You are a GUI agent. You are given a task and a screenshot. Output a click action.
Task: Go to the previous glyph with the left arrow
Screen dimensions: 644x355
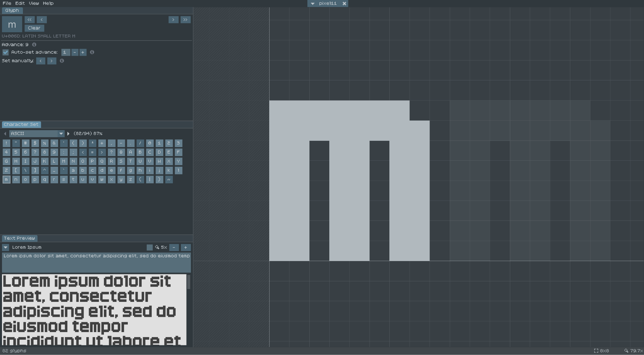point(41,20)
